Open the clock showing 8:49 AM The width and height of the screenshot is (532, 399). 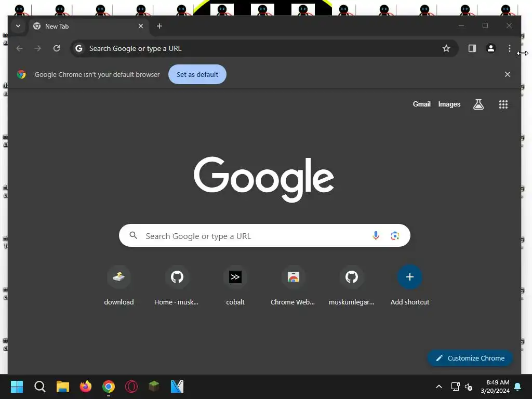click(x=495, y=387)
